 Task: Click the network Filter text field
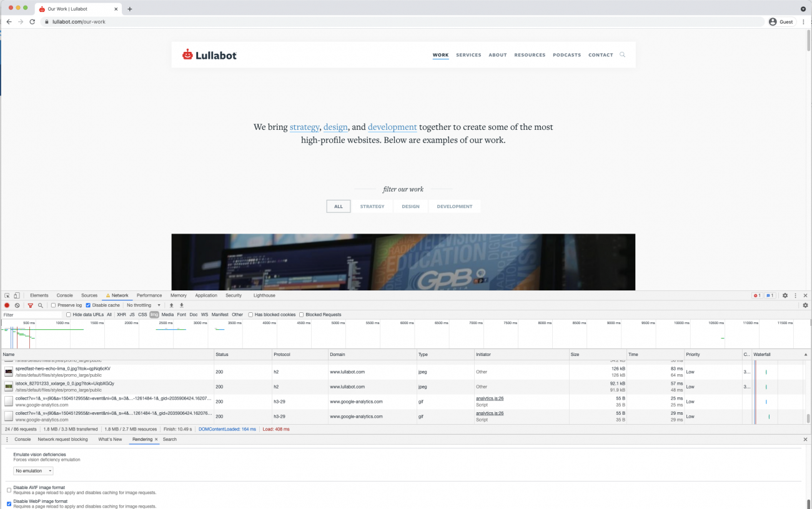click(x=31, y=315)
